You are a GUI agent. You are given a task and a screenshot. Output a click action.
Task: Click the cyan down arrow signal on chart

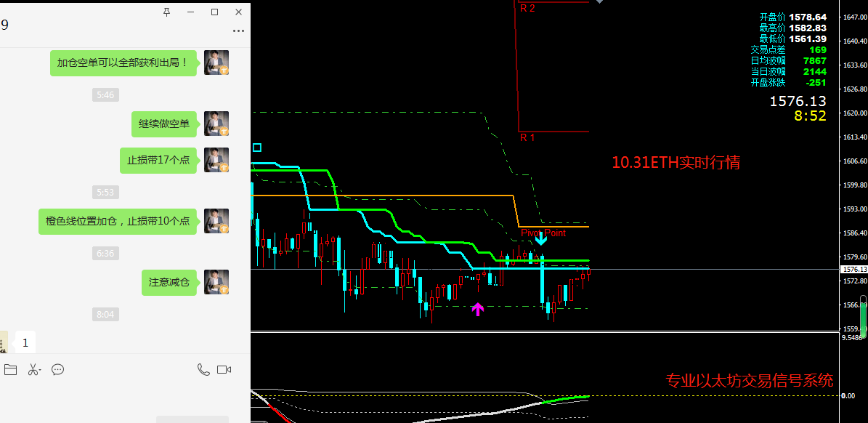pos(541,239)
